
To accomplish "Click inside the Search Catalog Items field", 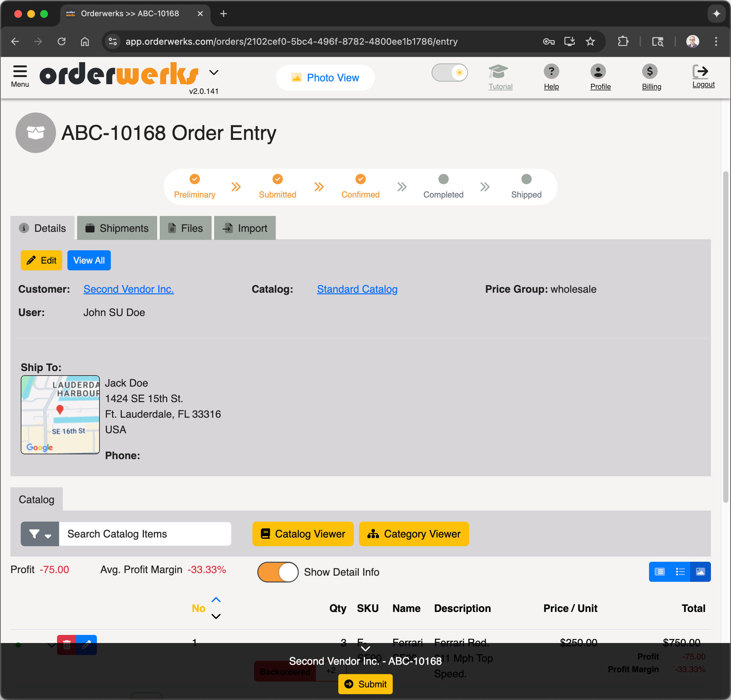I will click(145, 534).
